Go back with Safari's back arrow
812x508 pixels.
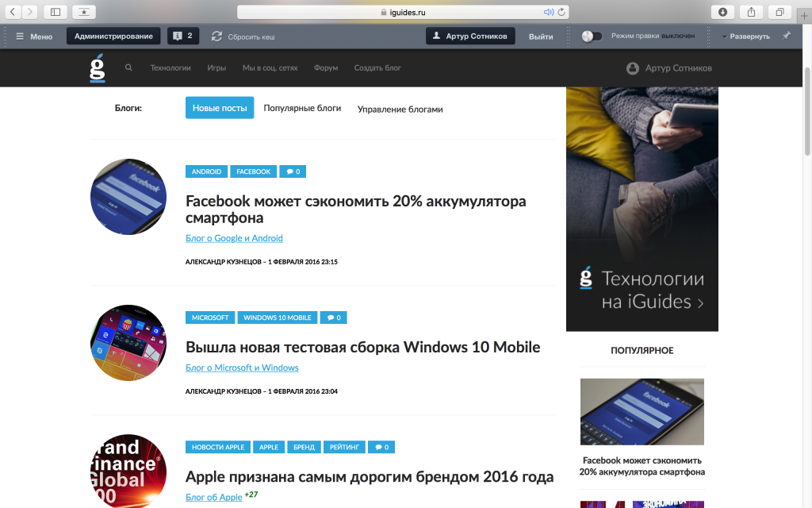[x=13, y=12]
